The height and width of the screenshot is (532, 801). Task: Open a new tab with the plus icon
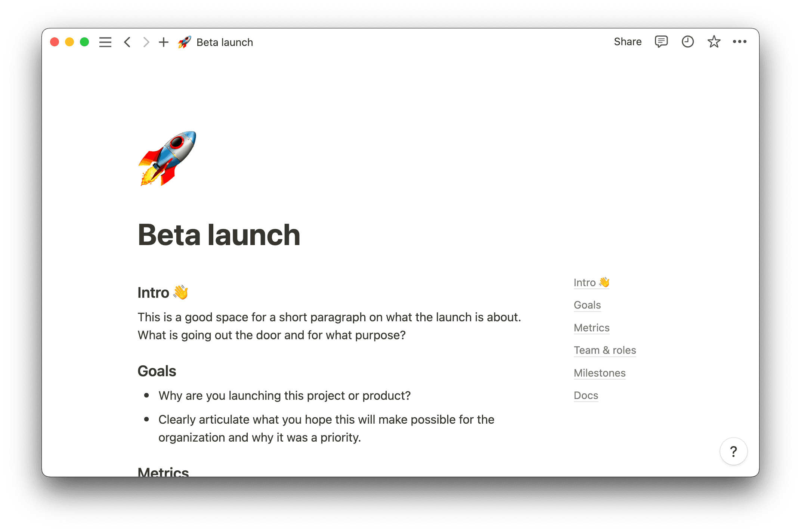pyautogui.click(x=163, y=42)
